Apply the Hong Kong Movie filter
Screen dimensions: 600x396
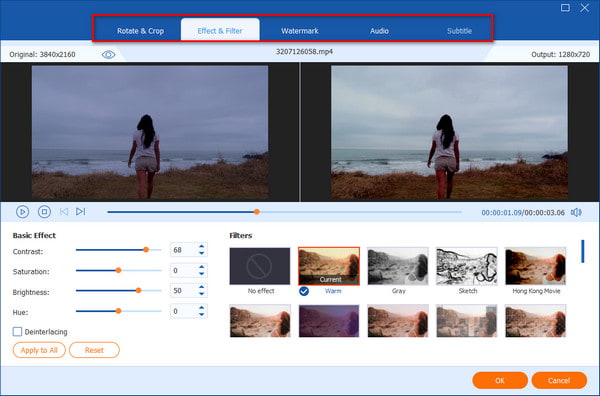[536, 266]
